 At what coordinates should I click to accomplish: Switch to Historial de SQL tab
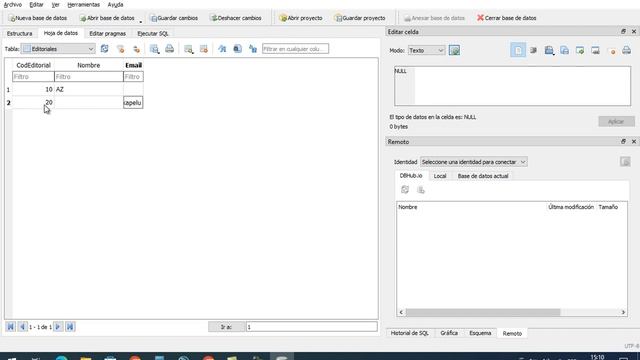(x=409, y=333)
